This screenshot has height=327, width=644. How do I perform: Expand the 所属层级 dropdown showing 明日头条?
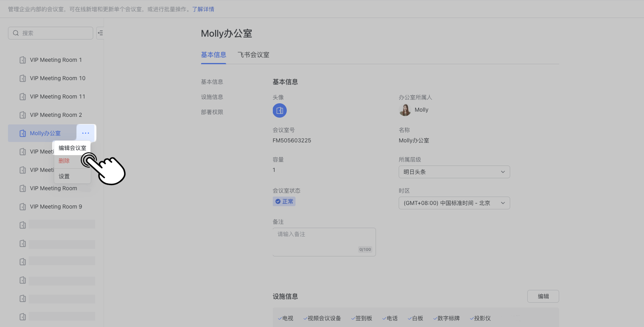coord(454,172)
